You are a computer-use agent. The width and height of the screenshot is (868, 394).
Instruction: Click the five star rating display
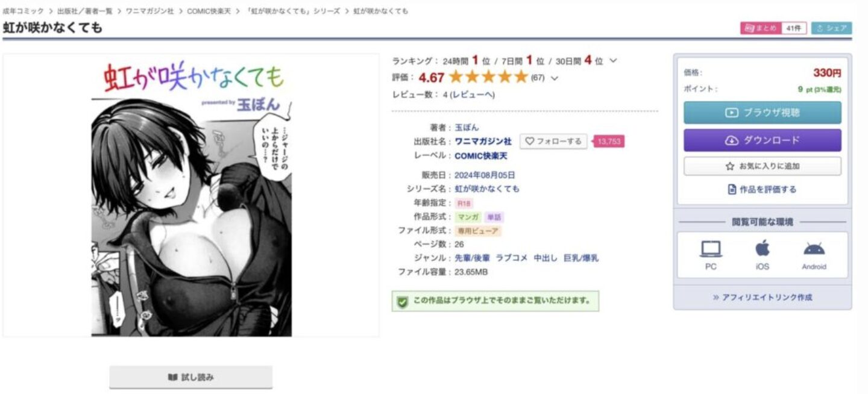click(x=488, y=77)
